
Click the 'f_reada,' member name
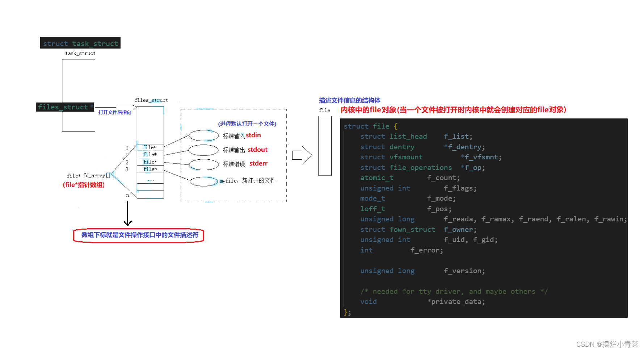pyautogui.click(x=460, y=219)
